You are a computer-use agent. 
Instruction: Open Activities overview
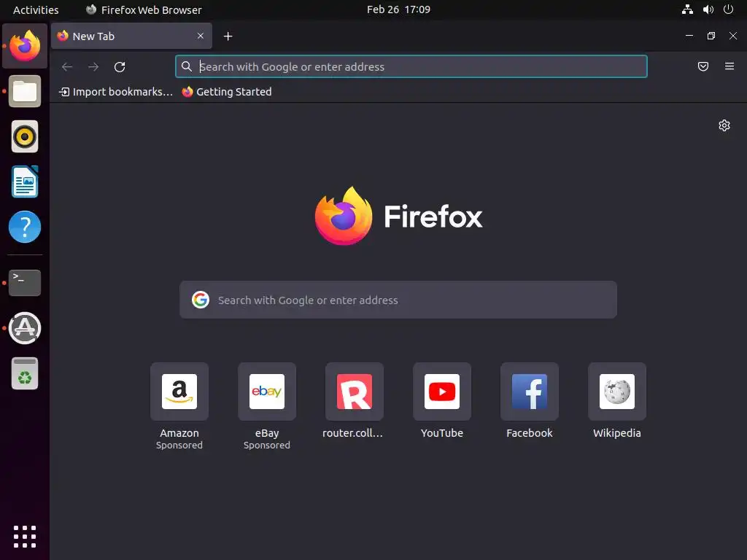point(36,9)
